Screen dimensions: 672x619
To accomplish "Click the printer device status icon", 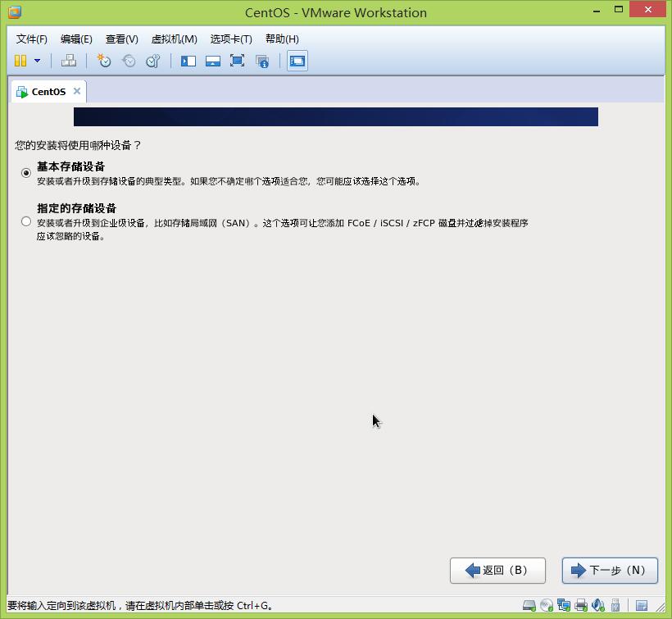I will pyautogui.click(x=581, y=606).
